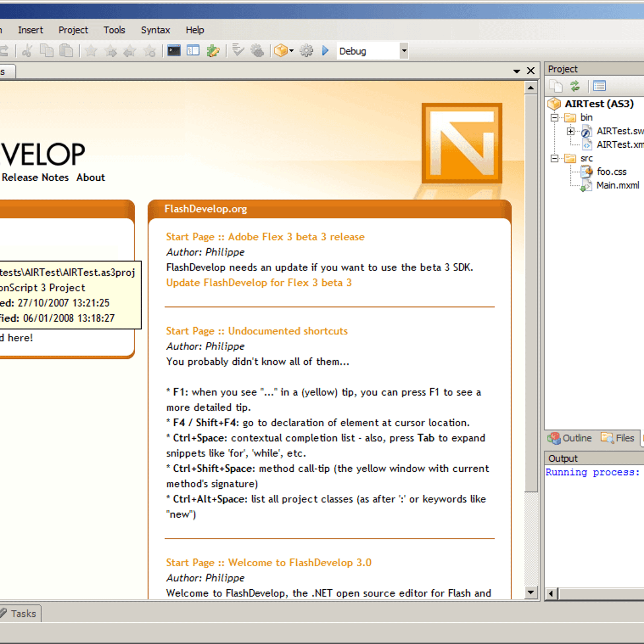
Task: Expand the AIRTest.swf node
Action: click(570, 131)
